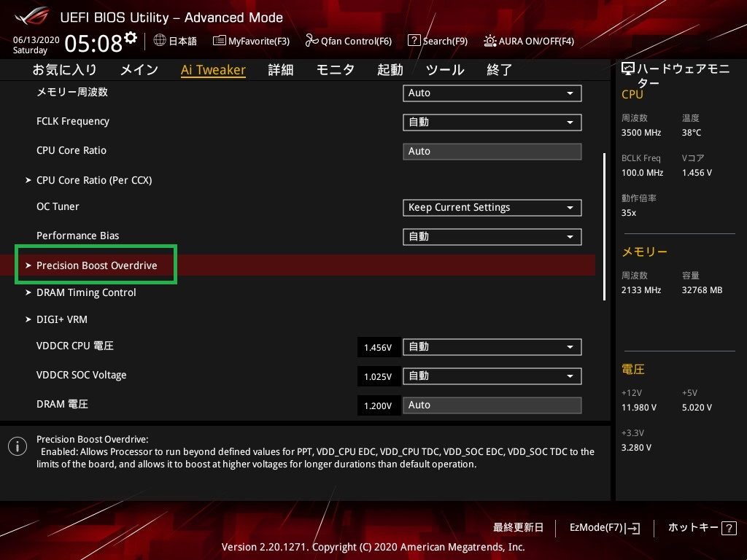This screenshot has width=747, height=560.
Task: Click the VDDCR CPU 1.456V value
Action: tap(378, 348)
